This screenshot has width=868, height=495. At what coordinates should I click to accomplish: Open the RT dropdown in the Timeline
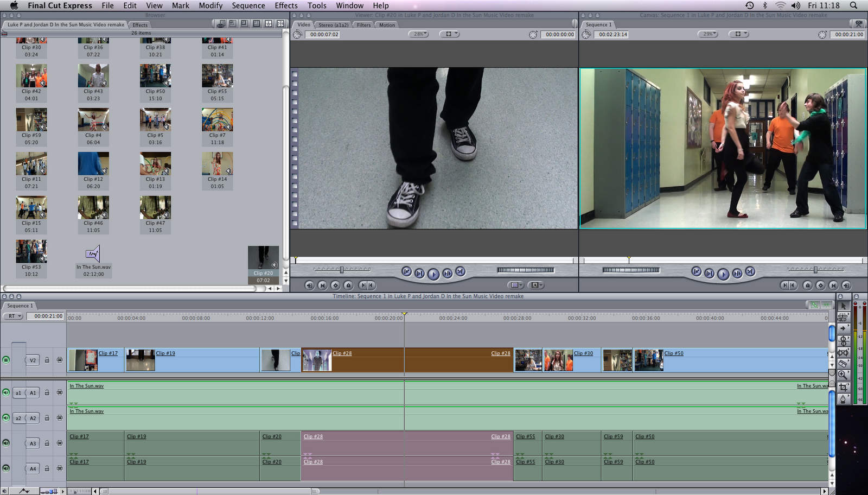click(x=12, y=316)
